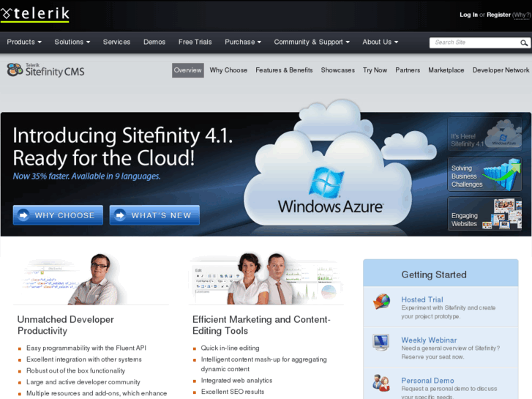Click Unmatched Developer Productivity heading
This screenshot has width=532, height=399.
click(x=65, y=325)
